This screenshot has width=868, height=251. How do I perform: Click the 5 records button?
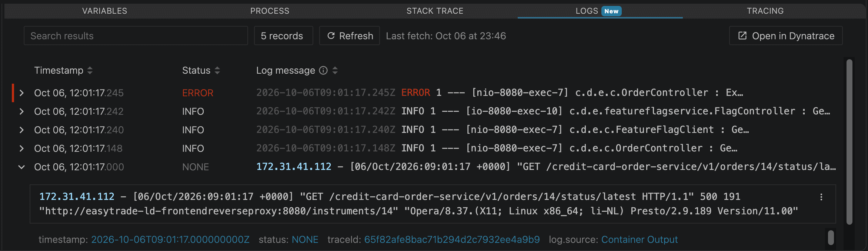coord(283,36)
